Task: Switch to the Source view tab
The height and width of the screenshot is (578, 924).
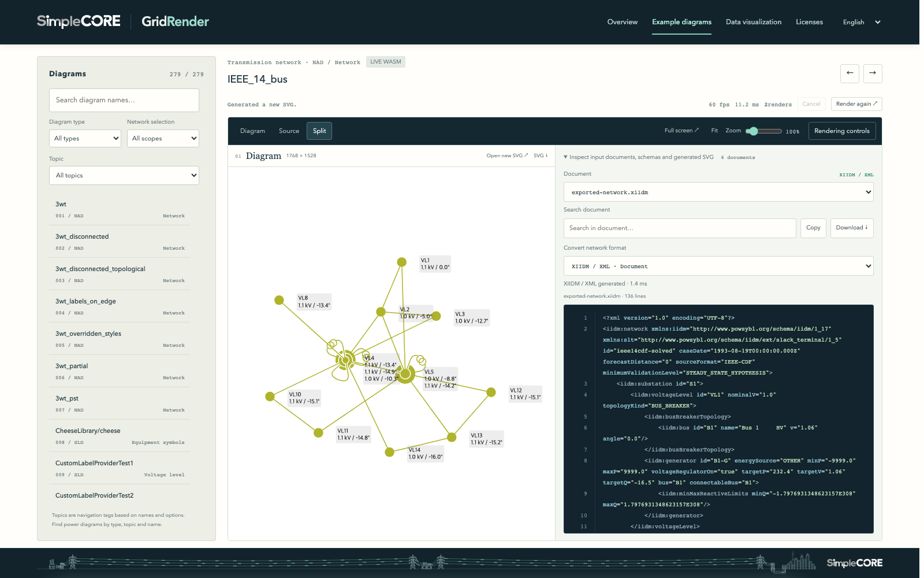Action: [x=289, y=131]
